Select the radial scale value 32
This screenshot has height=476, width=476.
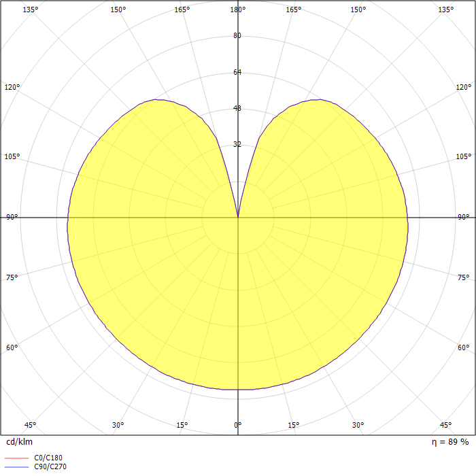click(237, 144)
